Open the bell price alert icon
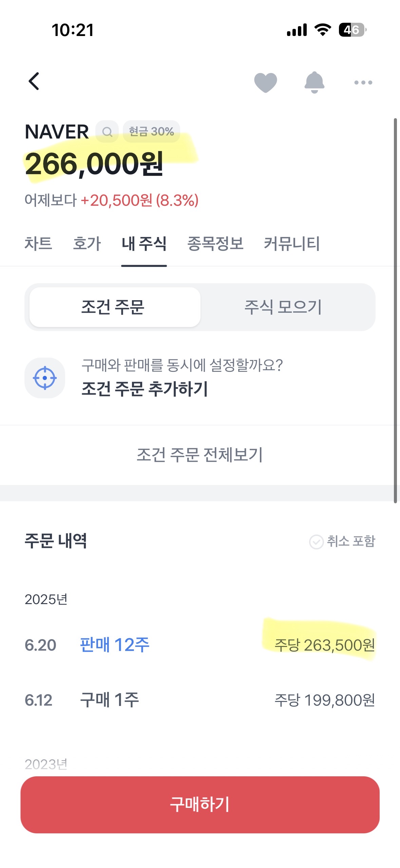Screen dimensions: 400x868 [315, 82]
